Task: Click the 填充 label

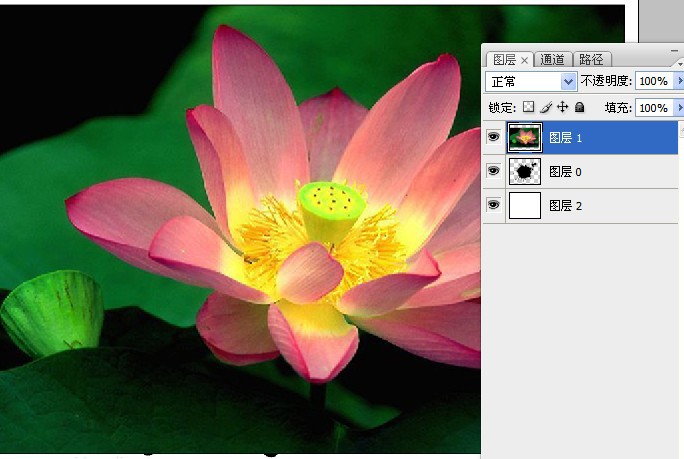Action: [618, 108]
